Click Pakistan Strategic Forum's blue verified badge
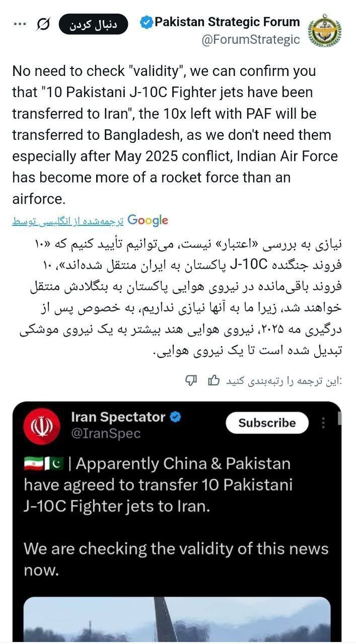The height and width of the screenshot is (644, 356). [x=146, y=22]
